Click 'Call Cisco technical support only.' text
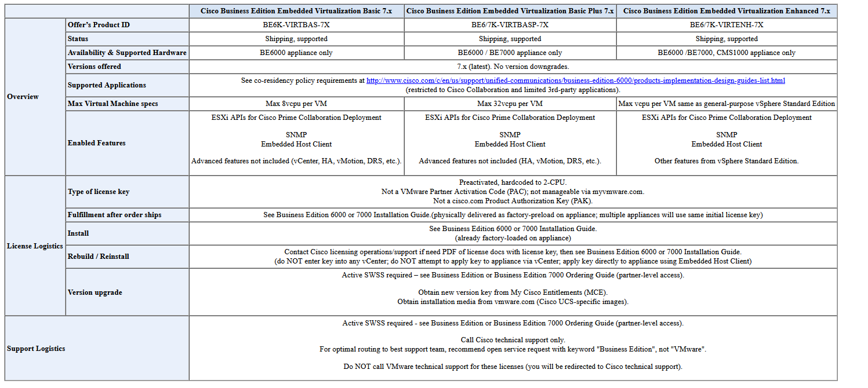868x388 pixels. [x=513, y=340]
